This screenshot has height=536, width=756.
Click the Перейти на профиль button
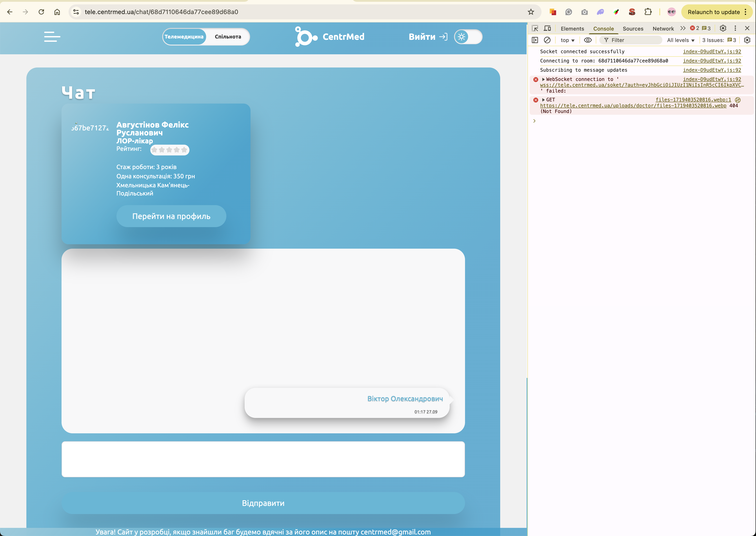point(171,216)
